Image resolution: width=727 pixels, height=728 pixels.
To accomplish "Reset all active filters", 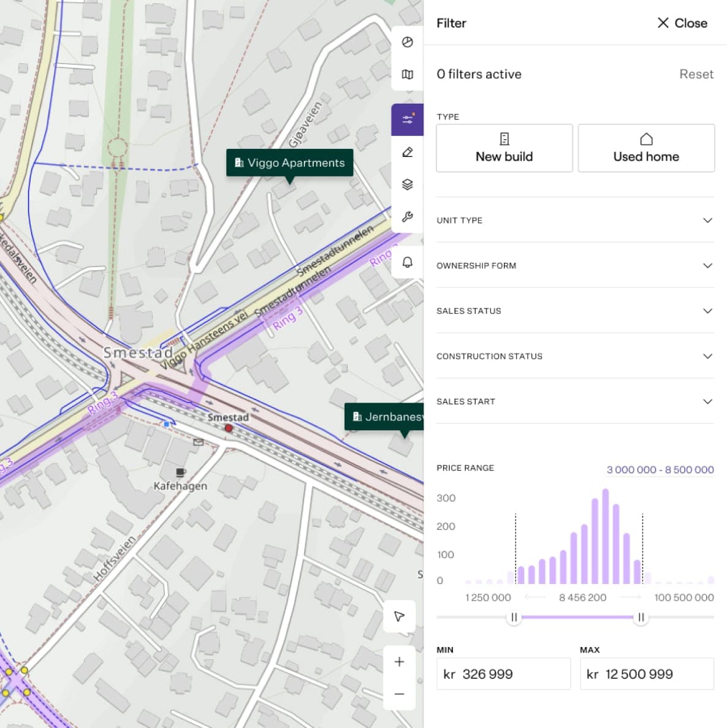I will [x=696, y=74].
